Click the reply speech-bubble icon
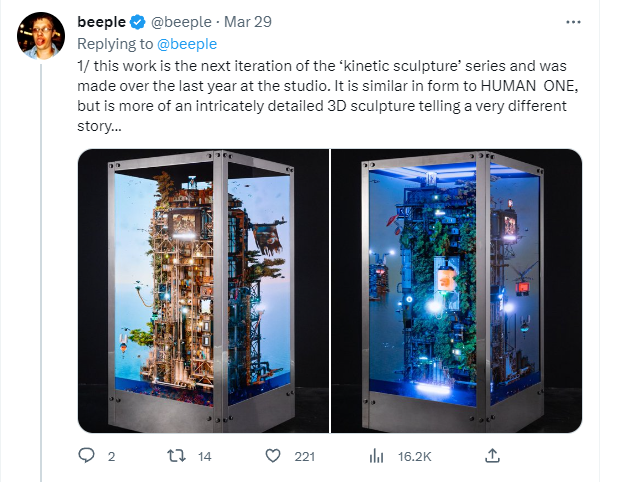Viewport: 628px width, 482px height. click(x=88, y=456)
